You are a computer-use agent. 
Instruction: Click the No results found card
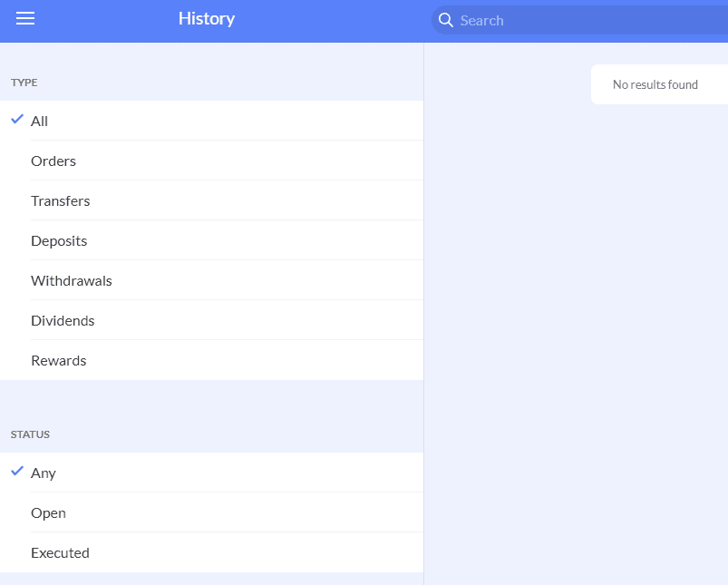tap(659, 84)
